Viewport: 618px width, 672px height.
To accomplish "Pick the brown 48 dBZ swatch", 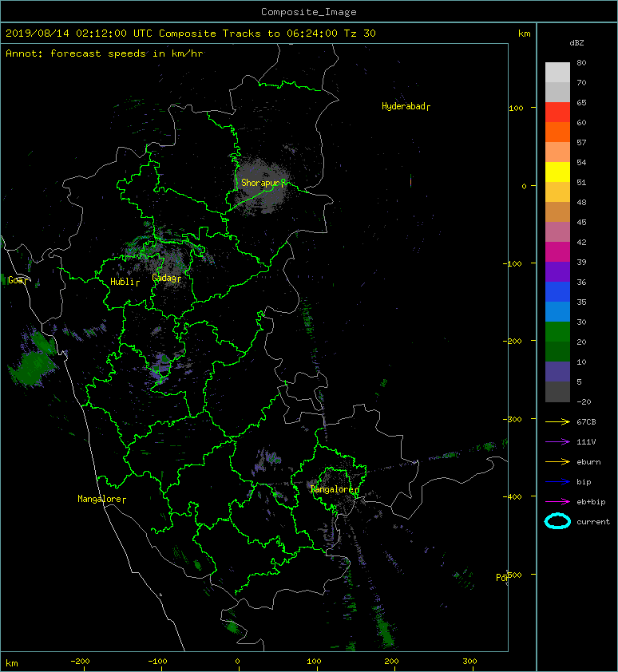I will click(557, 211).
